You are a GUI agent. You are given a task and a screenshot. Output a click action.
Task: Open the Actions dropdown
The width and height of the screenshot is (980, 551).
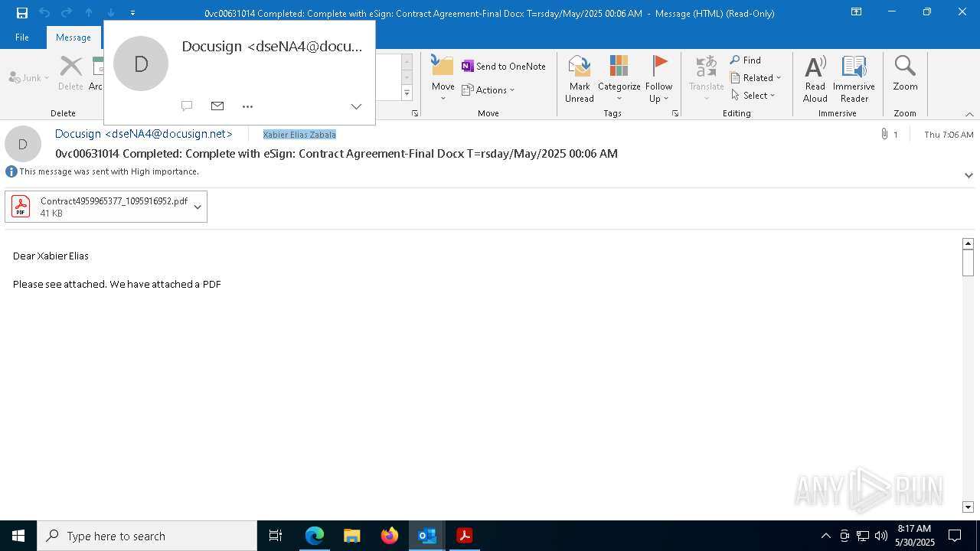pos(488,90)
